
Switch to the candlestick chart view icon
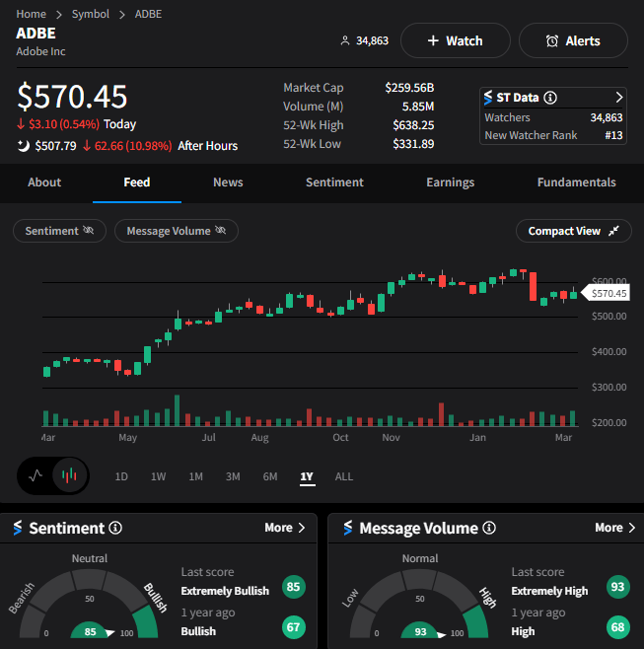point(70,475)
